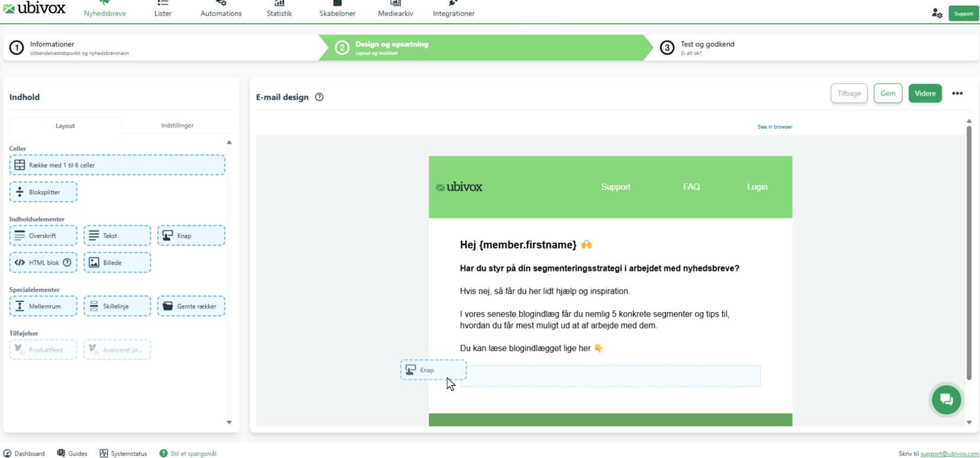Select the Billede image element
980x458 pixels.
point(117,263)
